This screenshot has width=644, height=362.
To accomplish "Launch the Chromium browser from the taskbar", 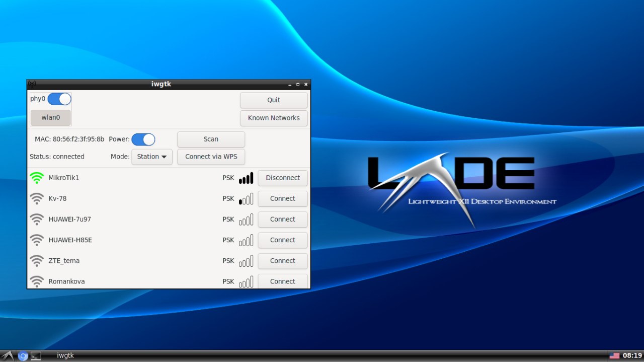I will 23,356.
